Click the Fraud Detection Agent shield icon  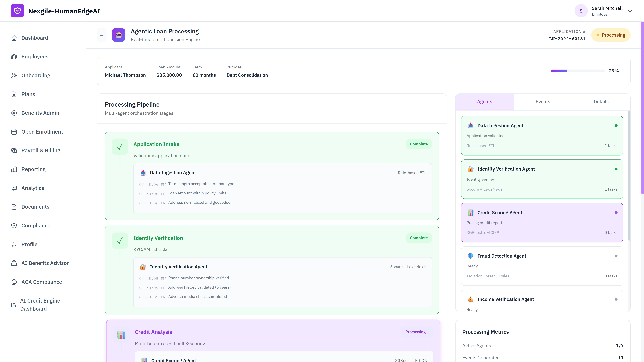pos(471,256)
